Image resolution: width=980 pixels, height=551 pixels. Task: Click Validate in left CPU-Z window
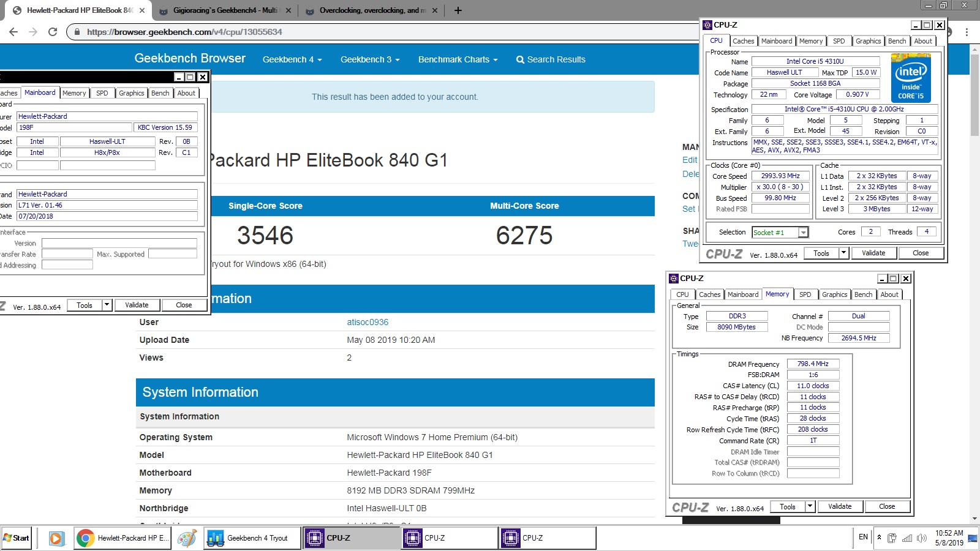(137, 305)
